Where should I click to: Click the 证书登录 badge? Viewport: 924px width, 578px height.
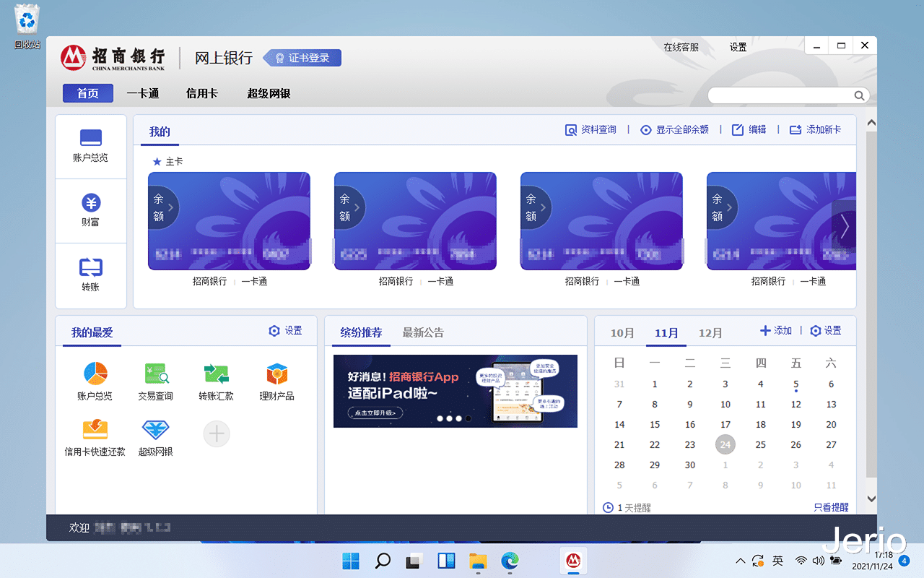[x=302, y=58]
